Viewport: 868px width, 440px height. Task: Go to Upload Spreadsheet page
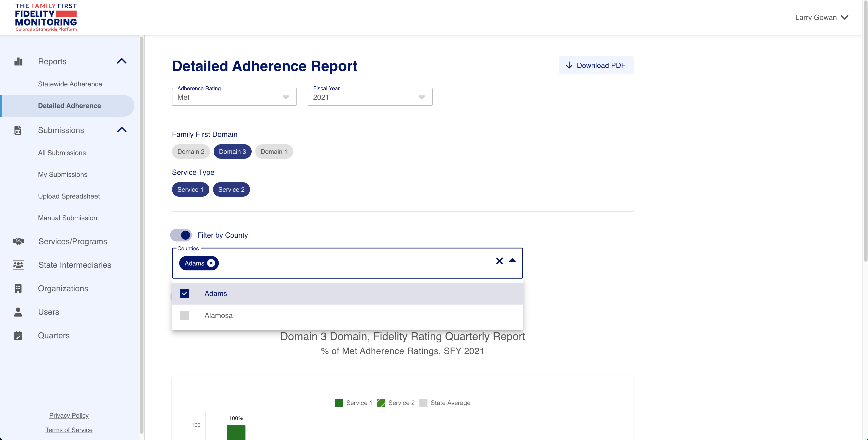tap(69, 196)
